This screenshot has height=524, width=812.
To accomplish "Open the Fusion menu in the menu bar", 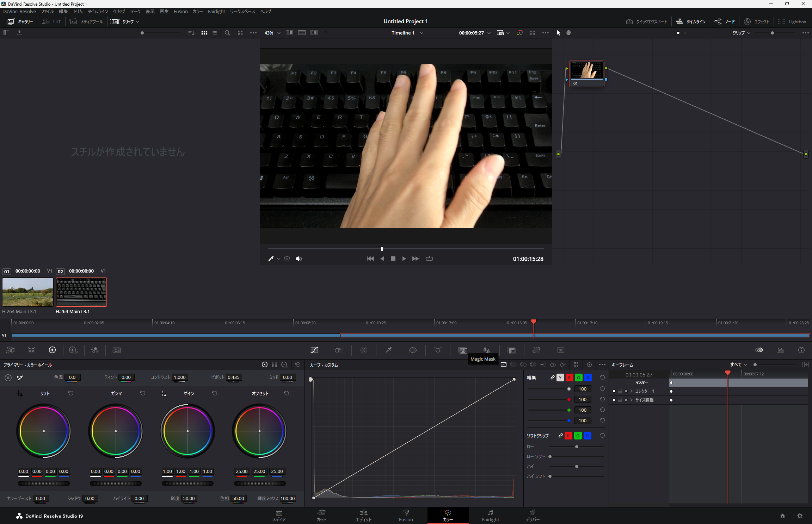I will tap(180, 11).
